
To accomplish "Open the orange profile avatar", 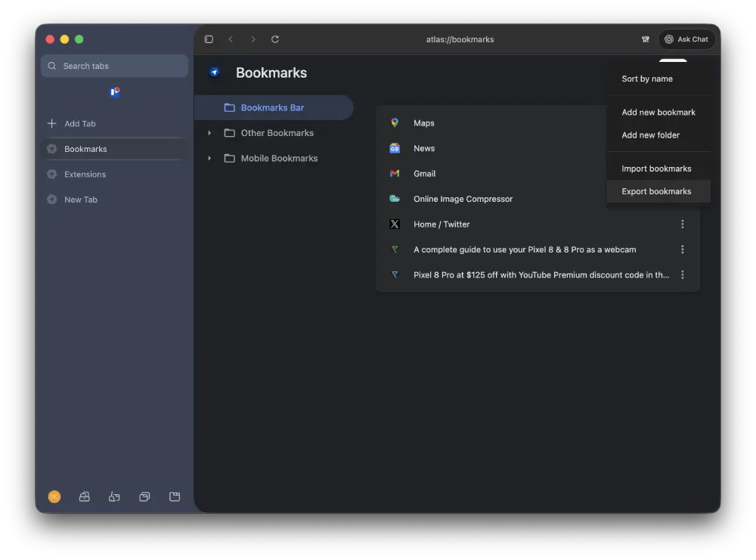I will tap(54, 497).
